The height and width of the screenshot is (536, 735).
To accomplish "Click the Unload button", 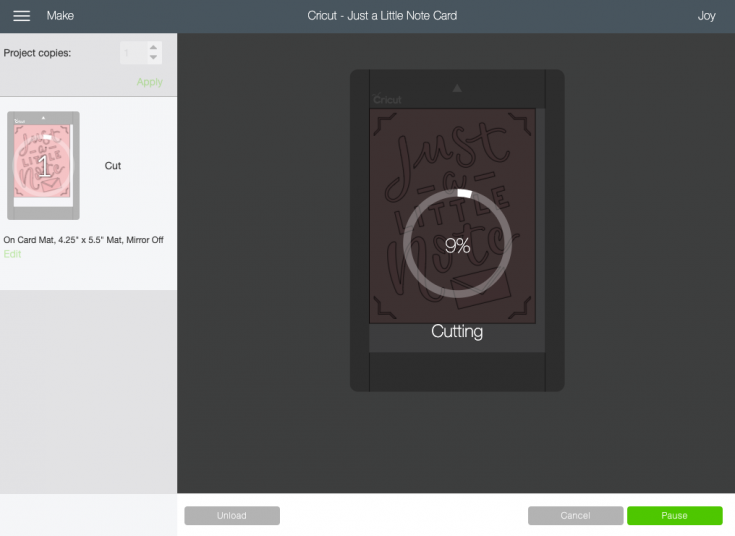I will pyautogui.click(x=232, y=515).
